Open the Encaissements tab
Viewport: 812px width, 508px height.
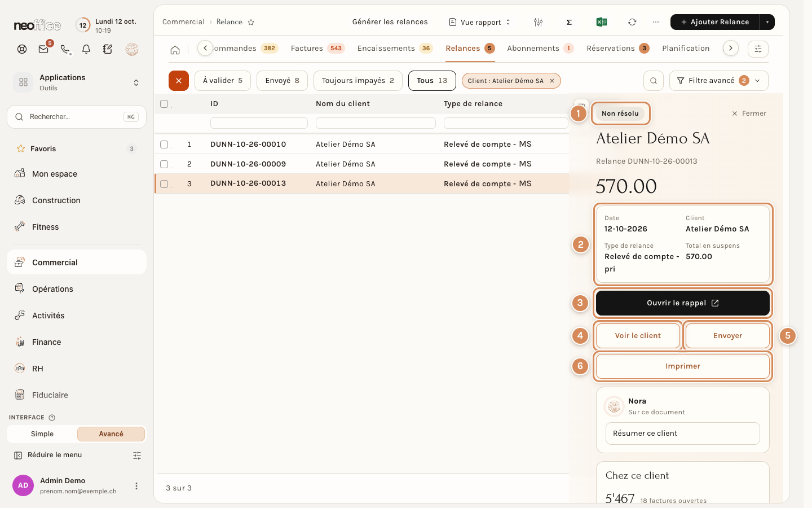click(x=395, y=49)
